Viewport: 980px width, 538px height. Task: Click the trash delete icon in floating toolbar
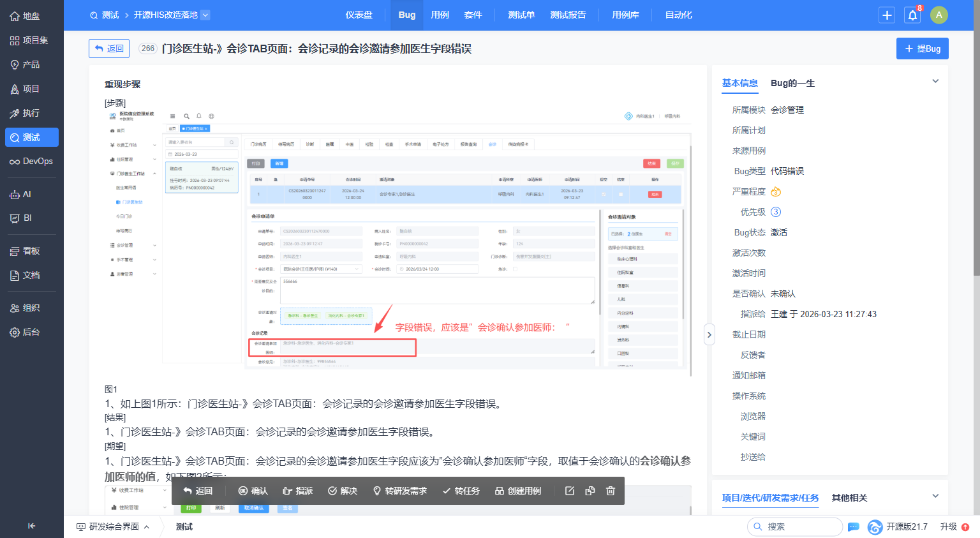(x=611, y=491)
